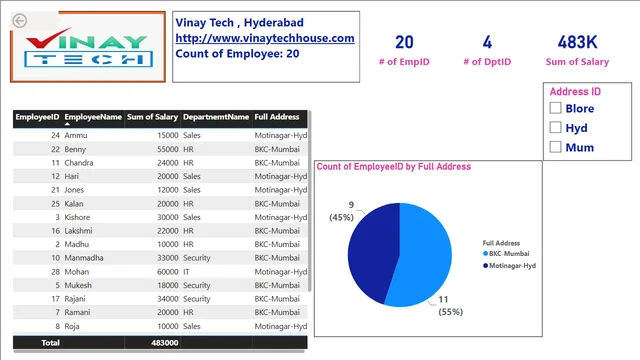Click Motinagar-Hyd address in Roja row

(x=281, y=326)
